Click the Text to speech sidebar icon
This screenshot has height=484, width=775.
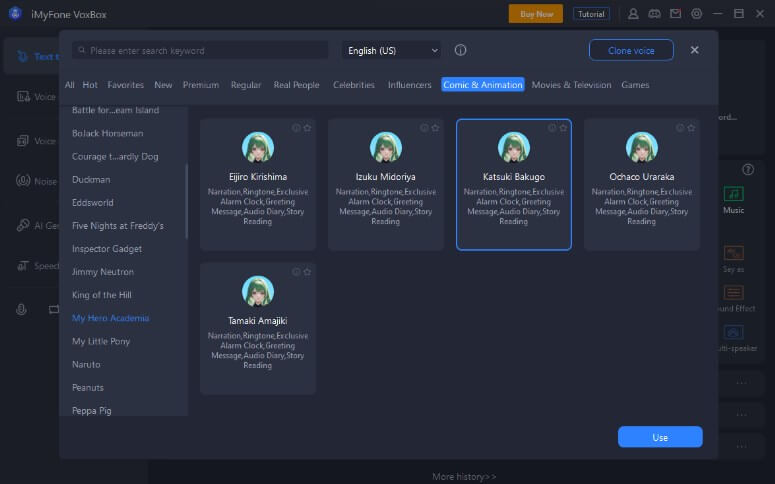(x=22, y=56)
